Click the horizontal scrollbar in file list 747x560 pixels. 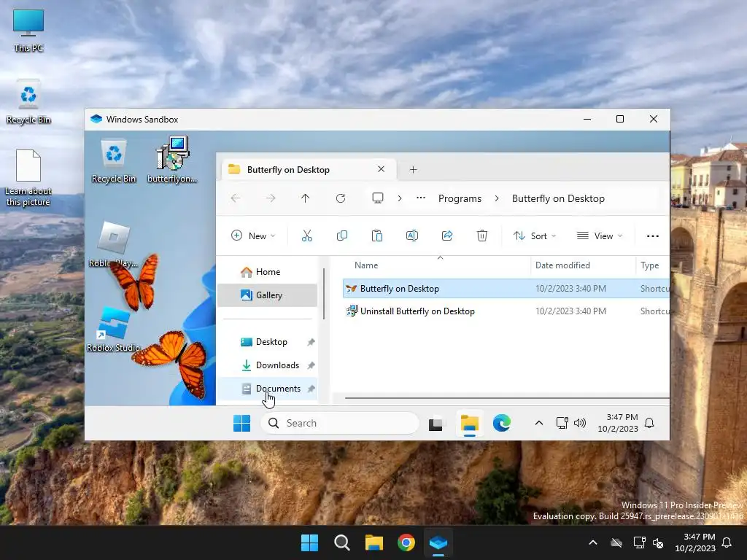[507, 397]
